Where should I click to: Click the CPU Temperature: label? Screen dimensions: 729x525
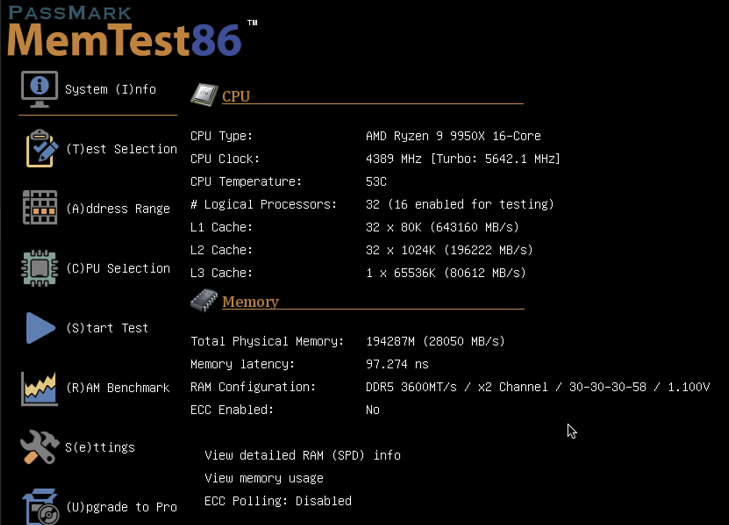[246, 181]
